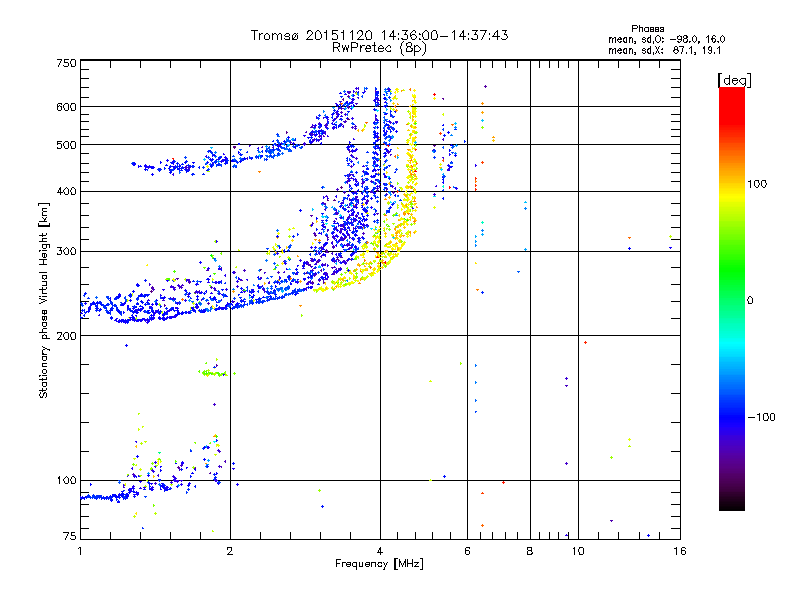Click the Frequency [MHz] axis label

[379, 566]
